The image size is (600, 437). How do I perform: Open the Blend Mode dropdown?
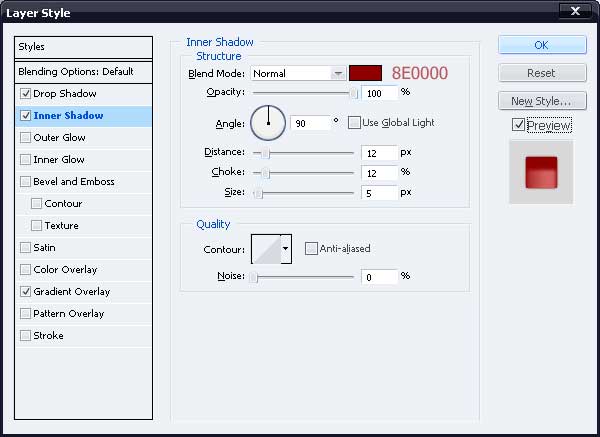point(298,73)
